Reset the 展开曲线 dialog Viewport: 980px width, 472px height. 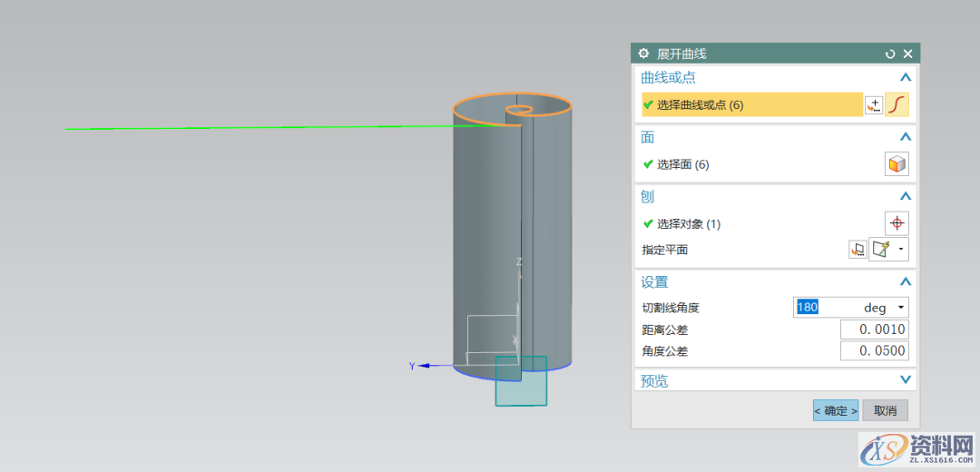coord(890,54)
